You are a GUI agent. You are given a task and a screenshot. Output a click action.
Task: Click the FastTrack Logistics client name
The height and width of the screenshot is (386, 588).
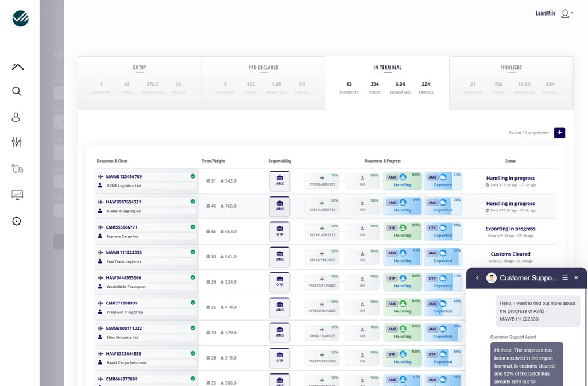tap(124, 261)
